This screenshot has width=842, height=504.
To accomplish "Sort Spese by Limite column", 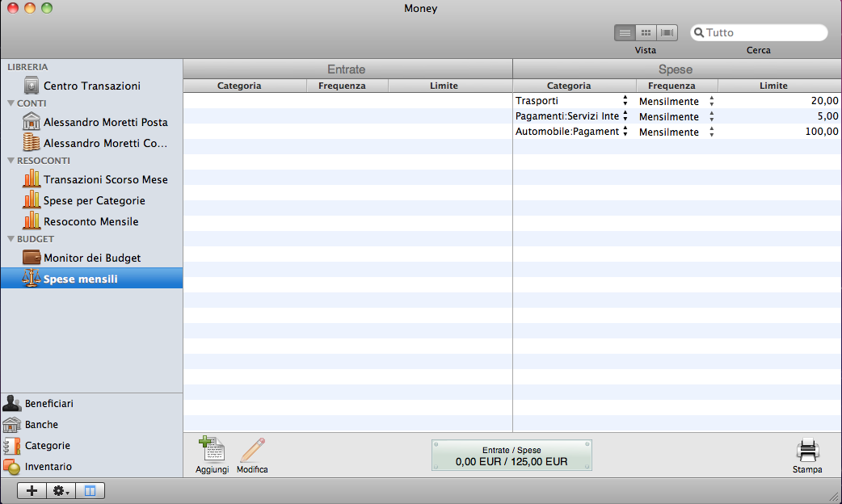I will click(780, 86).
